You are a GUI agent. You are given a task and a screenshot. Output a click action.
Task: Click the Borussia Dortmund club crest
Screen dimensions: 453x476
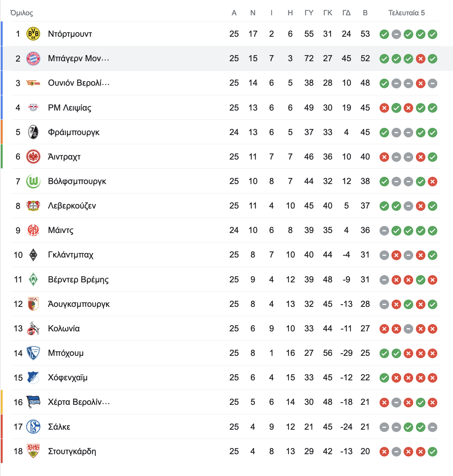(x=33, y=34)
